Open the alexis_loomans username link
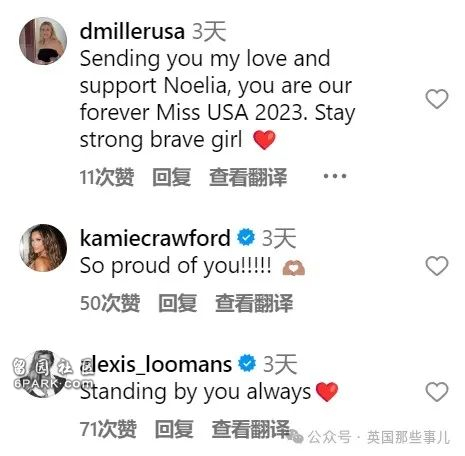Image resolution: width=465 pixels, height=456 pixels. coord(156,364)
